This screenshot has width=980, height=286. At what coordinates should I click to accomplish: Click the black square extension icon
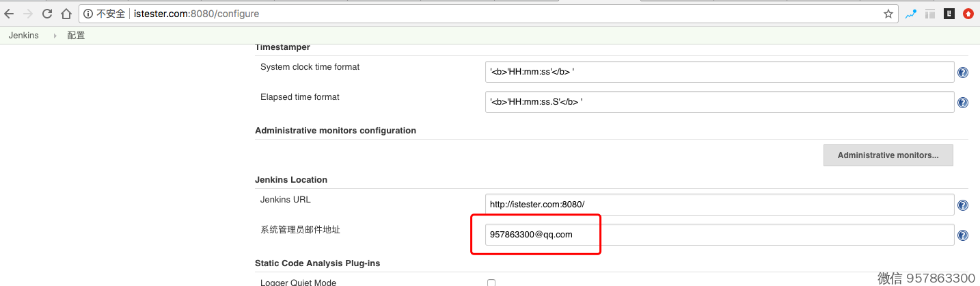click(x=949, y=14)
